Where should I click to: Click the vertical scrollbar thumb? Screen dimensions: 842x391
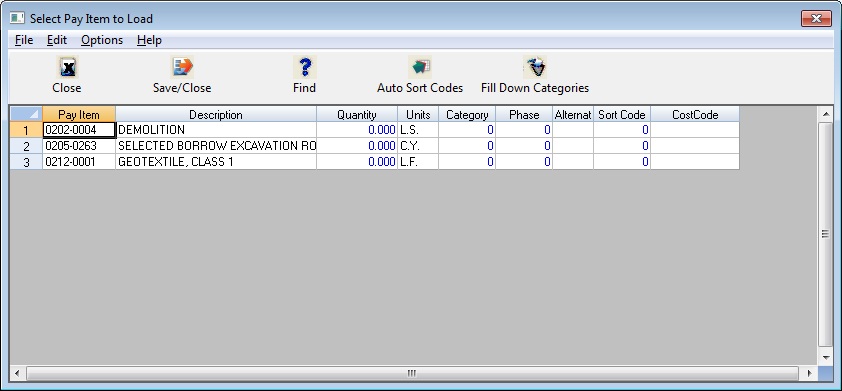click(x=825, y=234)
